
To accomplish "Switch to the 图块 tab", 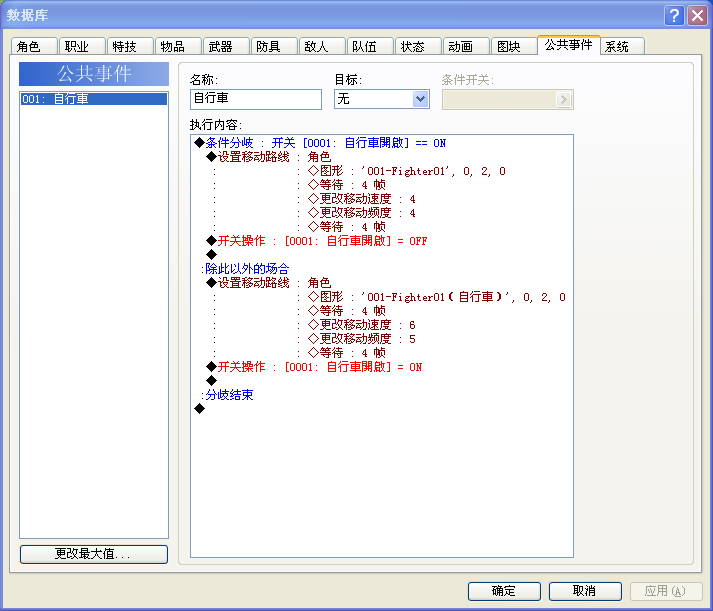I will click(x=514, y=46).
